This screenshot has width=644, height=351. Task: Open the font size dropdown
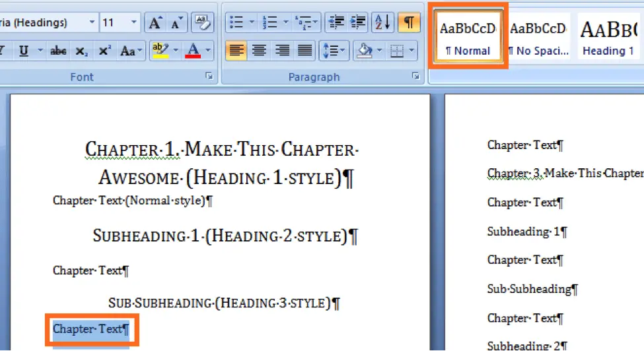pos(133,22)
